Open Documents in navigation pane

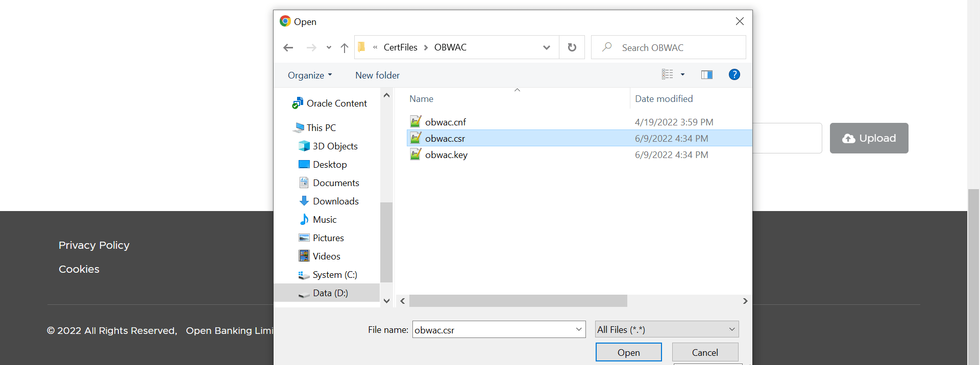[x=336, y=183]
